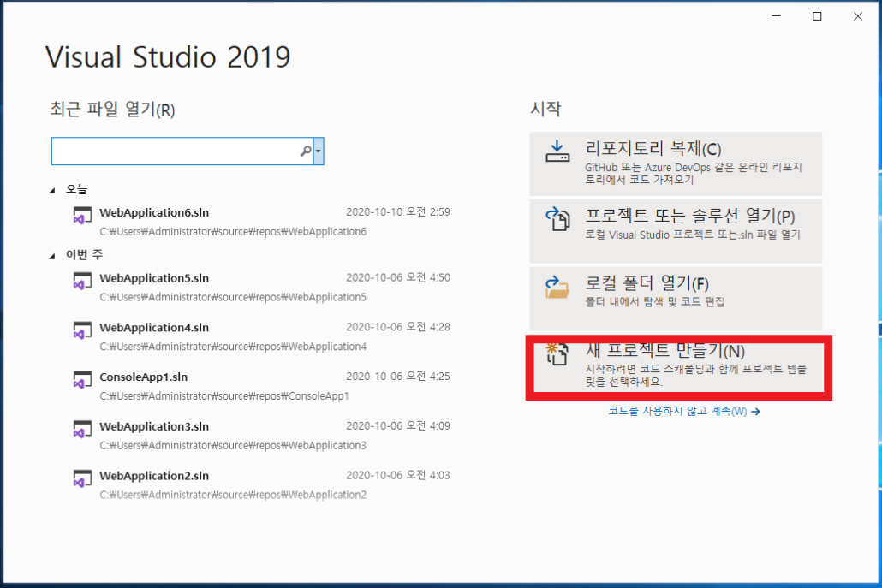Click the timestamp 2020-10-06 오전 4:09
Viewport: 882px width, 588px height.
[x=397, y=425]
